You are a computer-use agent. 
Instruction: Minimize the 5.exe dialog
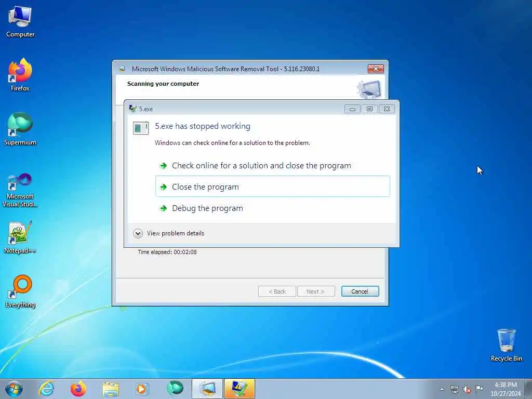tap(352, 109)
